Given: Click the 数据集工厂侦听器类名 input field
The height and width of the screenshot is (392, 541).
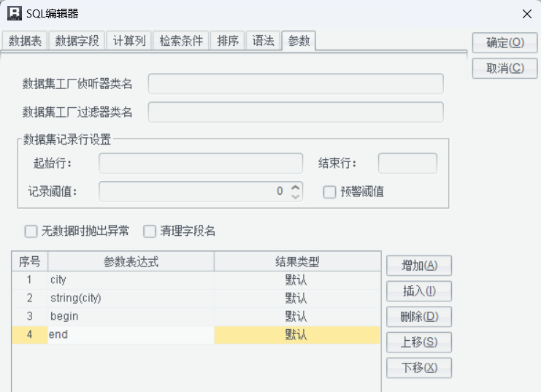Looking at the screenshot, I should [296, 84].
